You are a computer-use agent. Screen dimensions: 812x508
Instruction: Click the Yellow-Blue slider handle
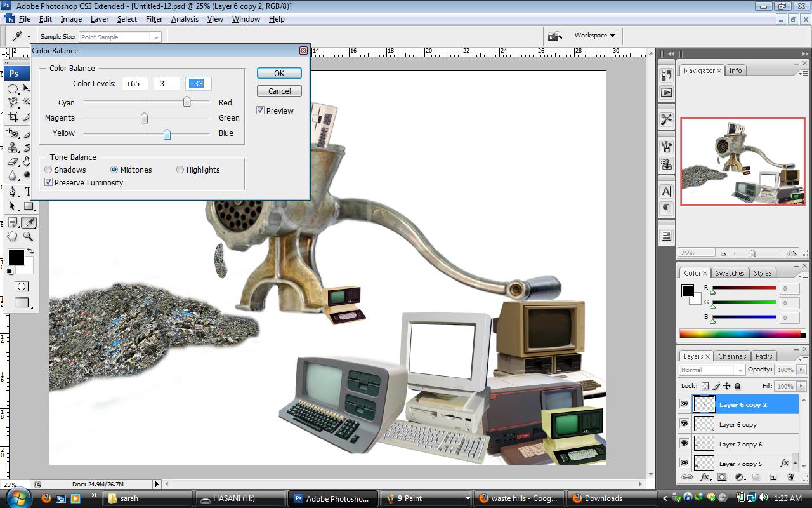click(167, 135)
